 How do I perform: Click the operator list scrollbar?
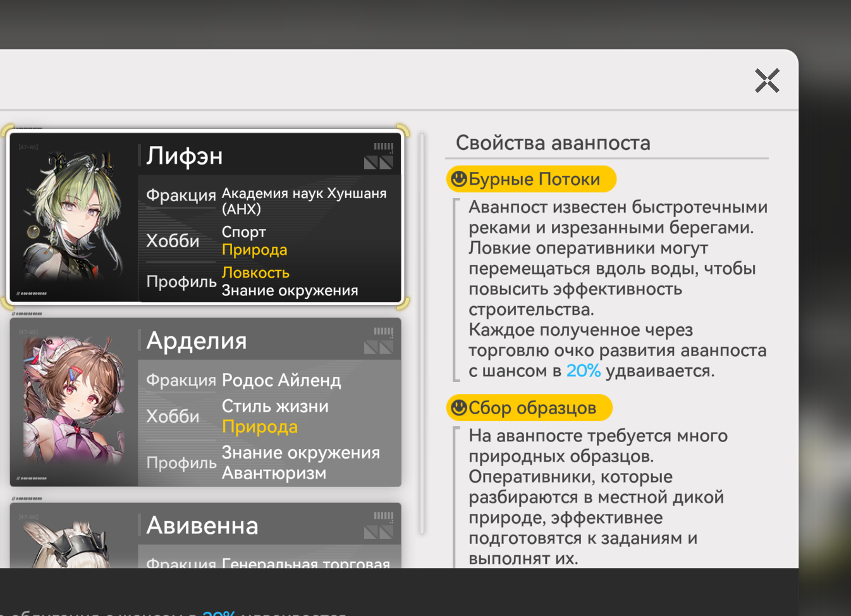click(422, 333)
